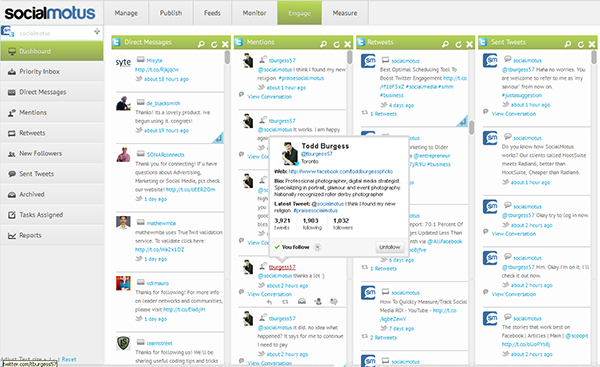Click the socialmotus account avatar in sidebar

pos(7,31)
